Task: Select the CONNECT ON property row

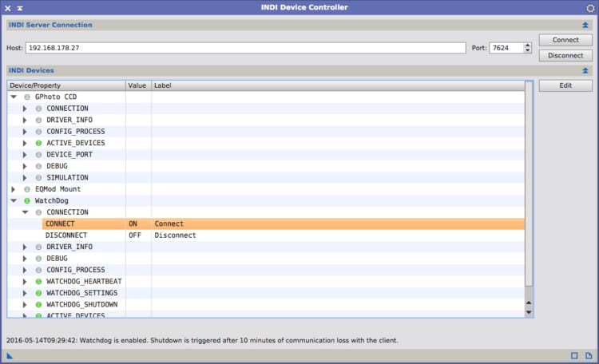Action: pyautogui.click(x=283, y=224)
